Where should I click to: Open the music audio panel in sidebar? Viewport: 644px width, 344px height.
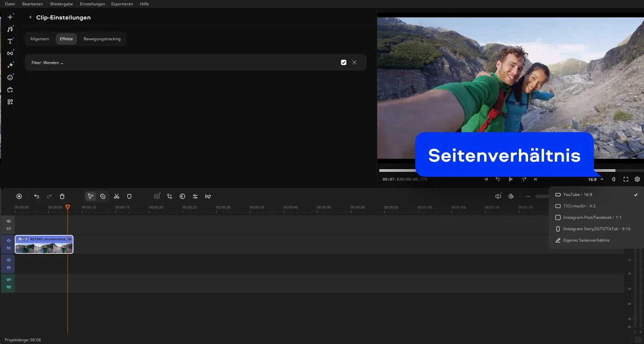[10, 29]
